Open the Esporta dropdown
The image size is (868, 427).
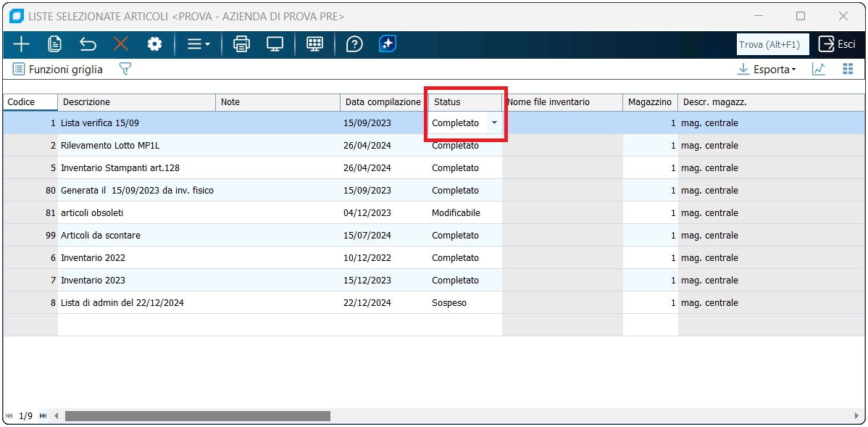click(x=767, y=70)
